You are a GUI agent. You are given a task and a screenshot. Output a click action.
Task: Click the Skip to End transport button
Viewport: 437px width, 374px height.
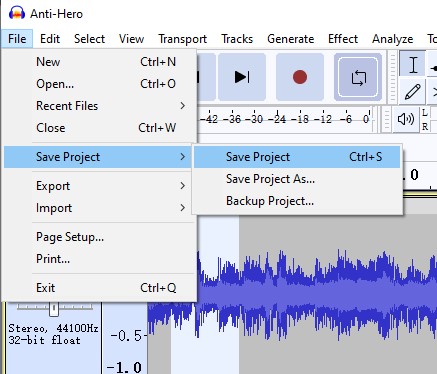point(242,77)
